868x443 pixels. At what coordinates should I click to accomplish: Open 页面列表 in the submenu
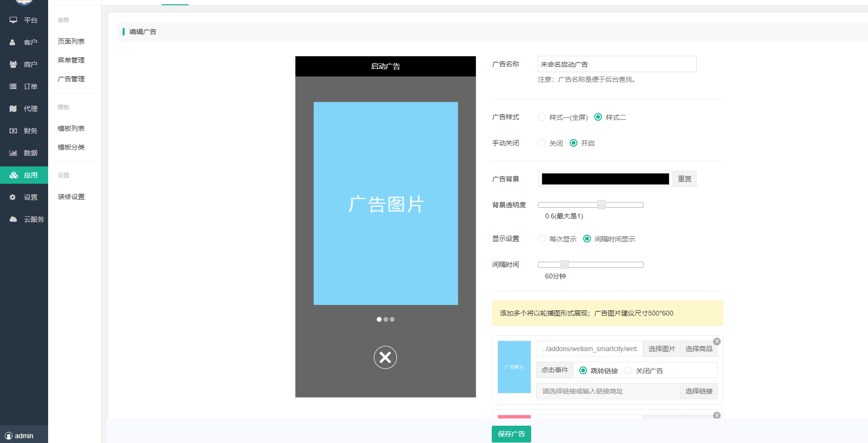[71, 41]
